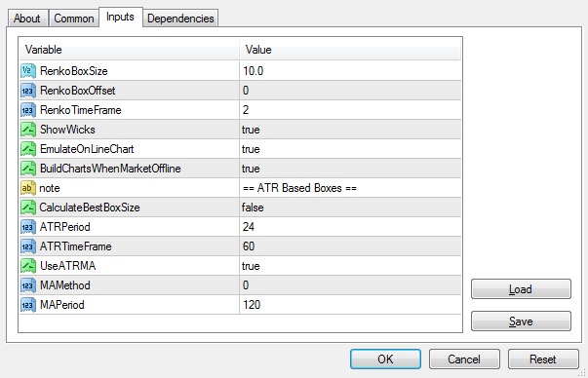Select the EmulateOnLineChart variable name
Image resolution: width=588 pixels, height=378 pixels.
click(x=87, y=149)
